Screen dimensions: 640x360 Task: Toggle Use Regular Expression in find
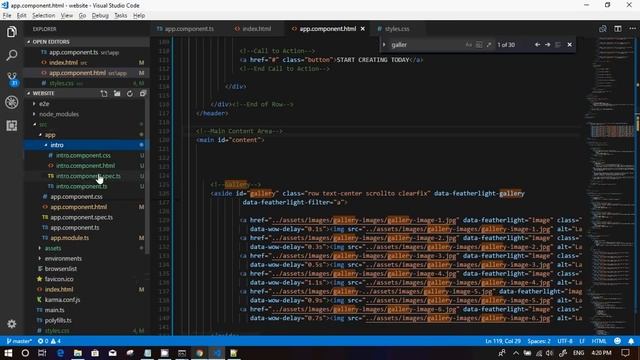489,44
